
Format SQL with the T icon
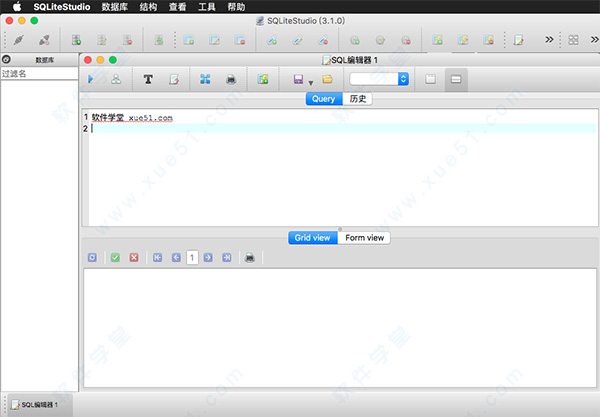148,79
